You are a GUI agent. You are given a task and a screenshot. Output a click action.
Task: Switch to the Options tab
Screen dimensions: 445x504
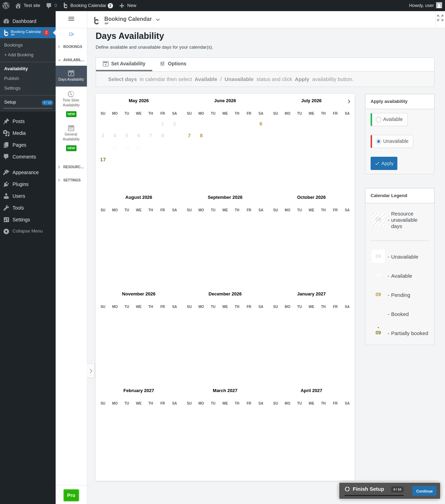[173, 64]
